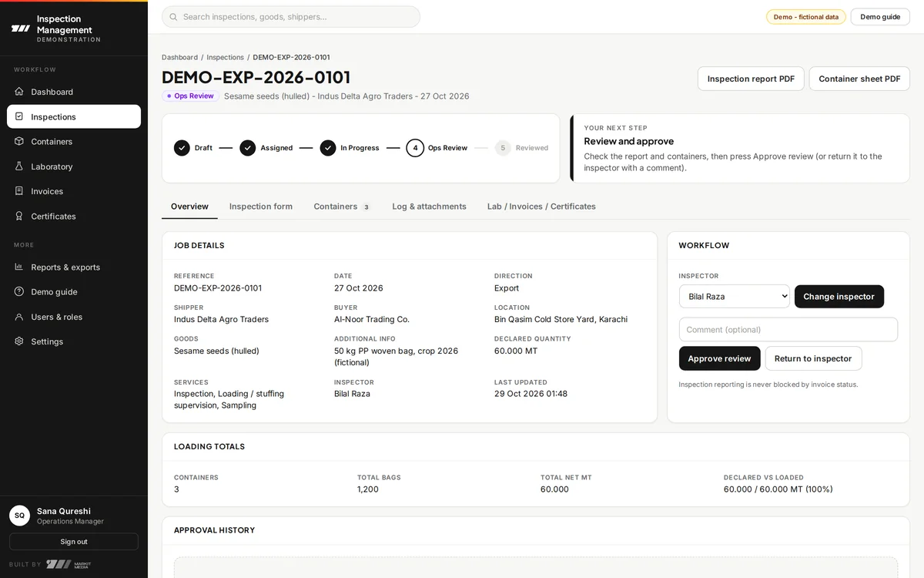
Task: Click the Settings gear icon
Action: point(19,341)
